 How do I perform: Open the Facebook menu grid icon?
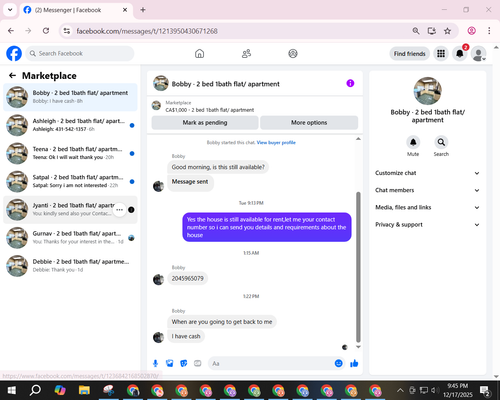tap(441, 53)
